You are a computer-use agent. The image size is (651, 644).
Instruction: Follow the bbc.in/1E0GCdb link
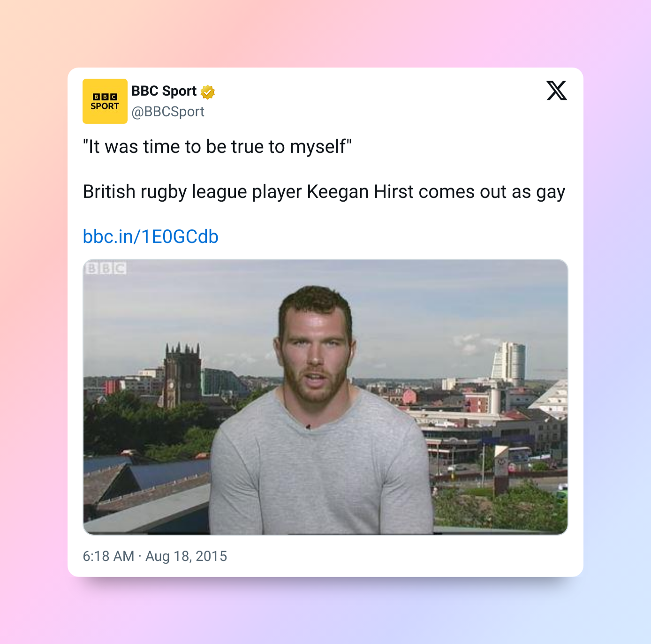(151, 236)
